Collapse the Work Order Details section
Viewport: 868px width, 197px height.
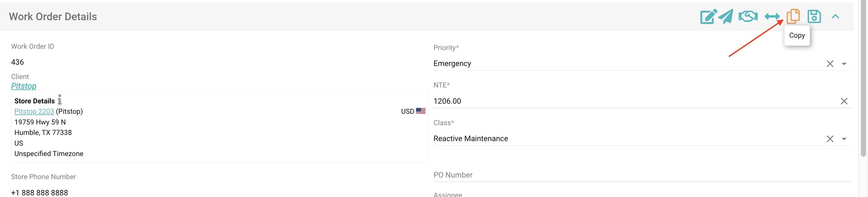click(835, 17)
